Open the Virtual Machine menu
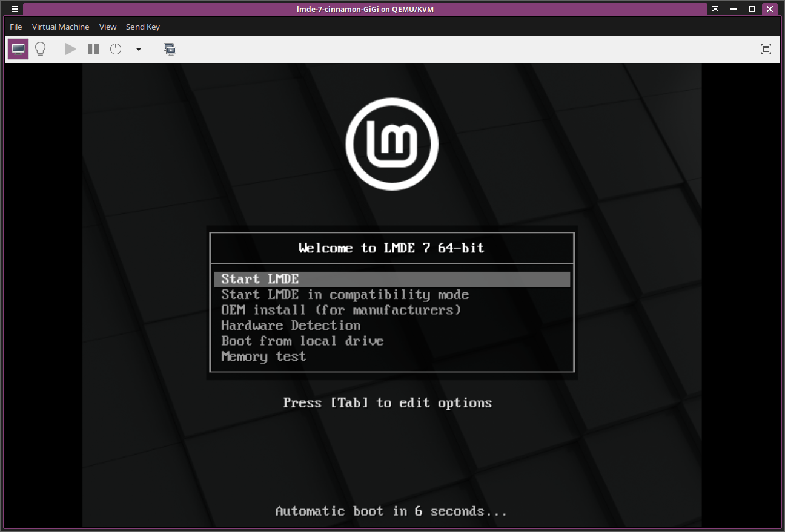Image resolution: width=785 pixels, height=532 pixels. point(61,27)
